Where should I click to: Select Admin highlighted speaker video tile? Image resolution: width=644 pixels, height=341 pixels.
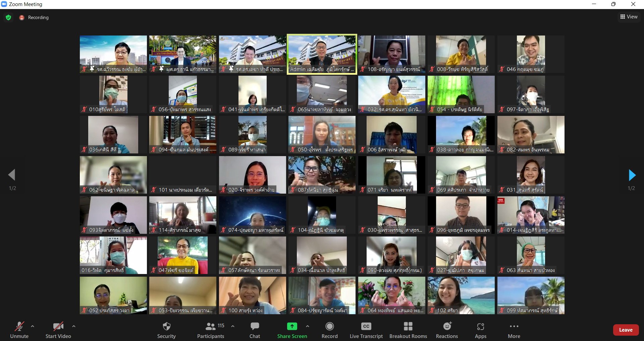coord(322,54)
